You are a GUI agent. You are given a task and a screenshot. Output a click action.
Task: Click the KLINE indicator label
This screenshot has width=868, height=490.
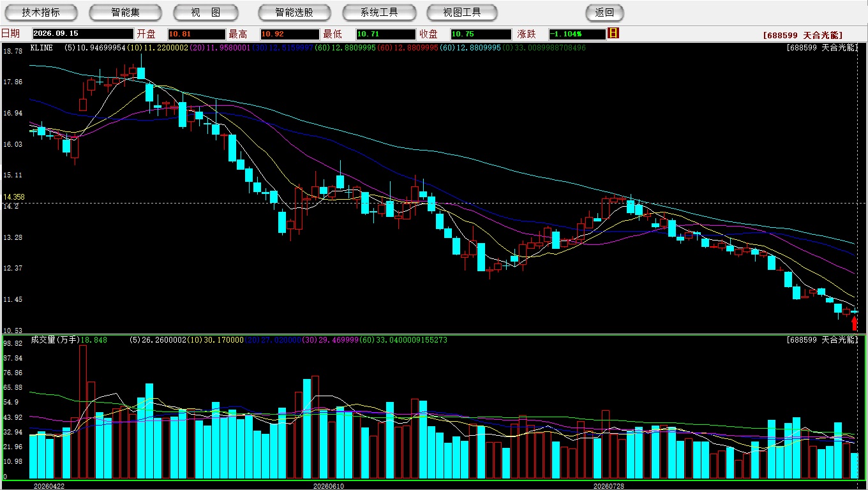[x=41, y=48]
